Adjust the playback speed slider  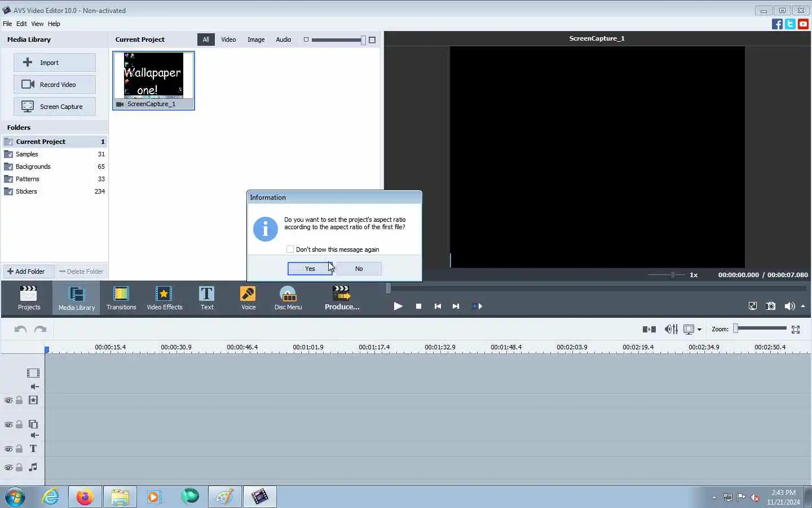point(673,275)
